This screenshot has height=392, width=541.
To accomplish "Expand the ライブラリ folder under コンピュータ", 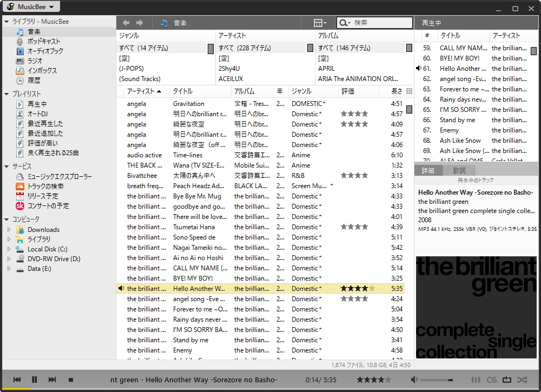I will [9, 240].
